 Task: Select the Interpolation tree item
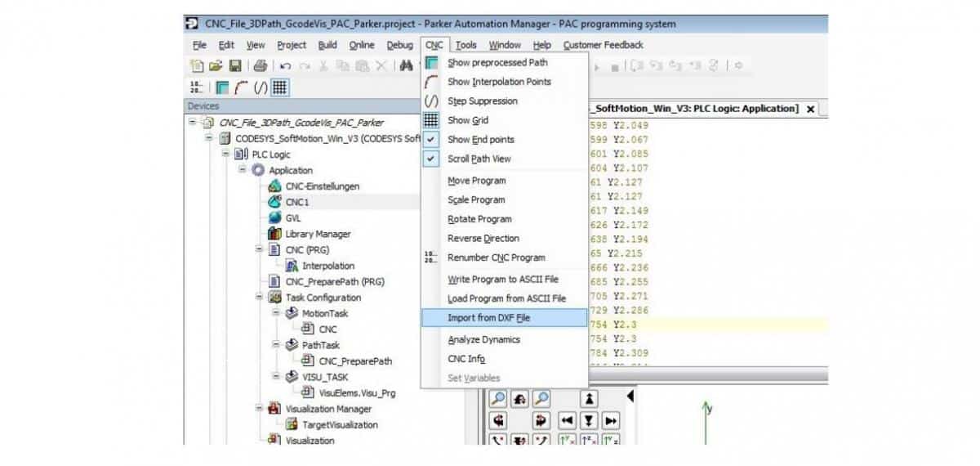(x=328, y=266)
